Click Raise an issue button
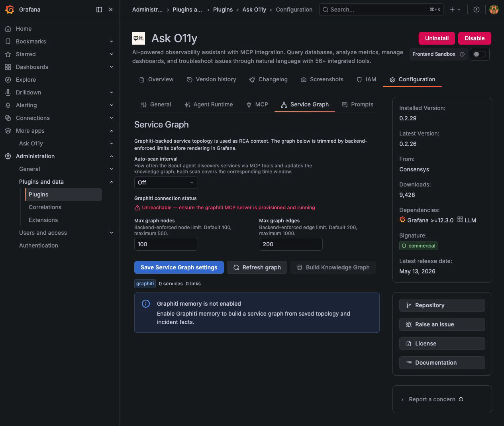 [442, 324]
